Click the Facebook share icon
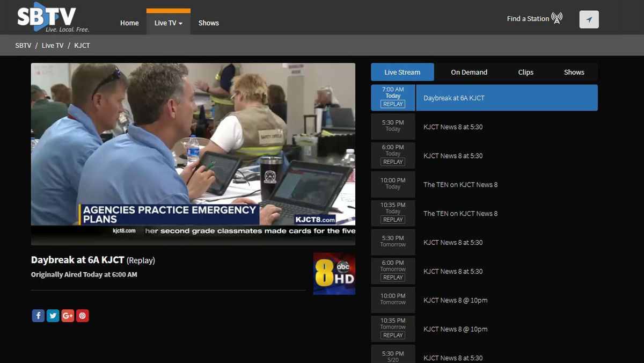 click(38, 315)
